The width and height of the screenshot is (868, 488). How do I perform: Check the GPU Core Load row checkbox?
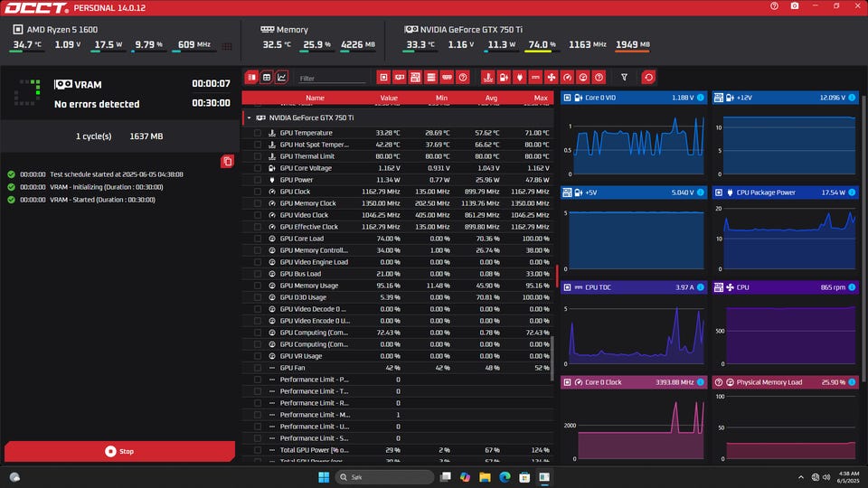coord(258,239)
